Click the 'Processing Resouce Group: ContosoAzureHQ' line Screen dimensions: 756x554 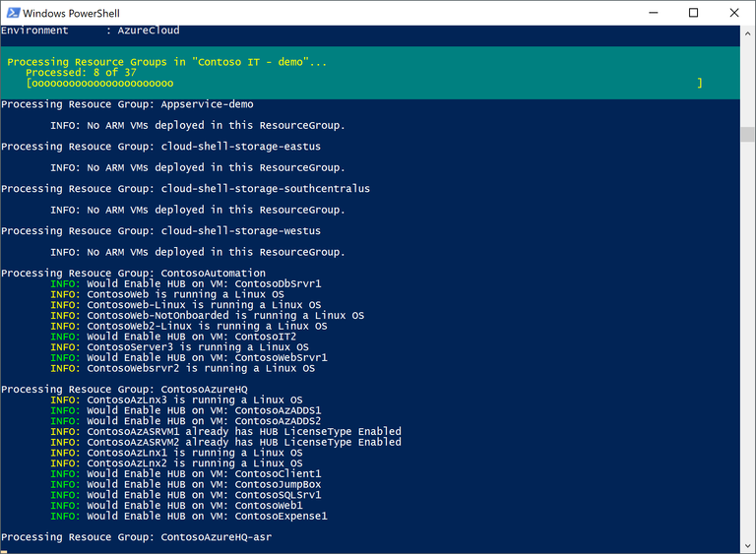click(124, 389)
